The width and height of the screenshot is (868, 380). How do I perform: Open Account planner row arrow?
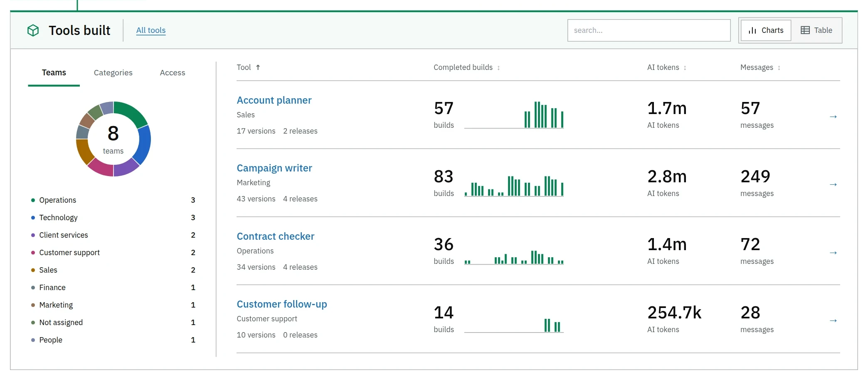click(833, 117)
